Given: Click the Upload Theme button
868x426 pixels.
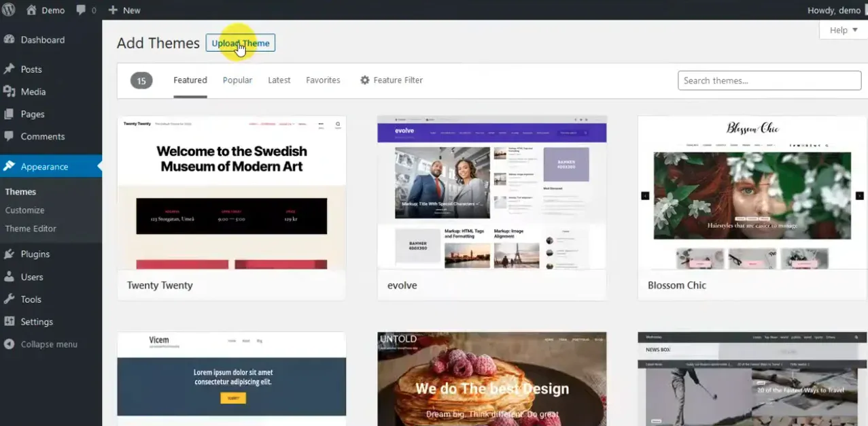Looking at the screenshot, I should [x=241, y=43].
